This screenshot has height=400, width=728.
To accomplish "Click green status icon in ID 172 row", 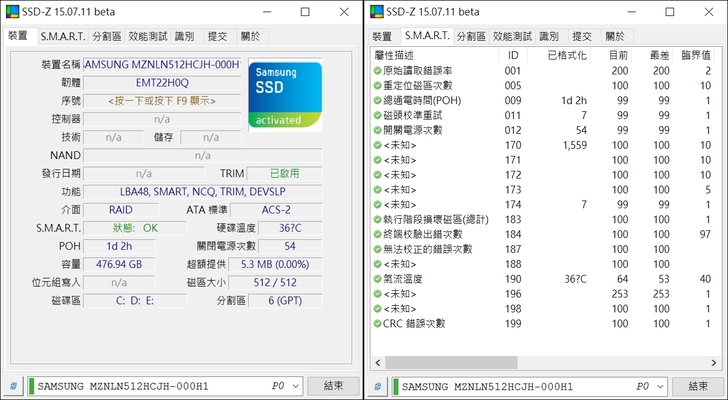I will click(x=377, y=174).
